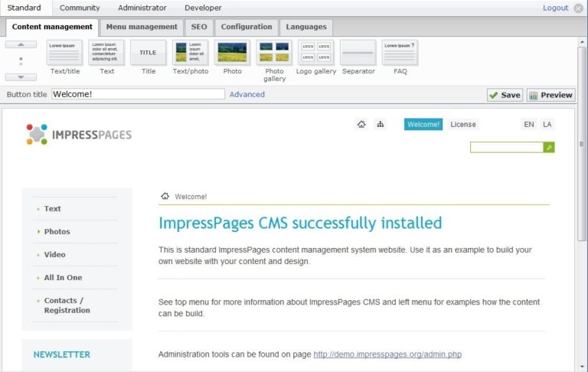The height and width of the screenshot is (372, 588).
Task: Click the Button title input field
Action: click(138, 94)
